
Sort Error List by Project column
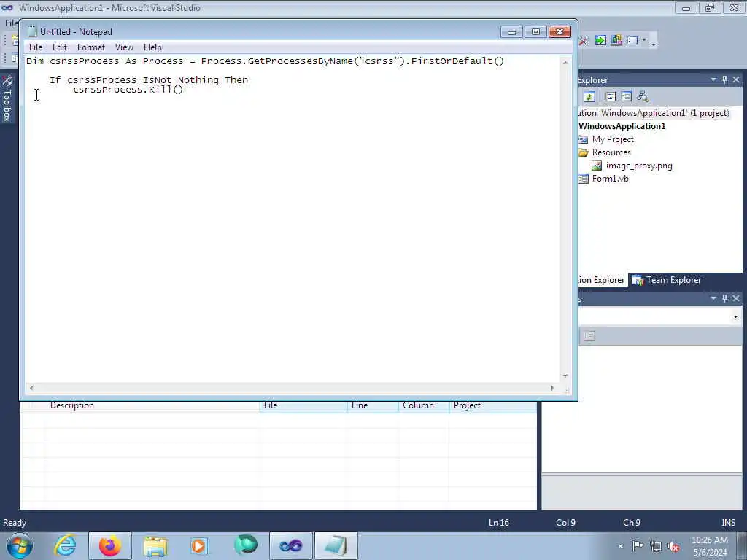pyautogui.click(x=492, y=405)
